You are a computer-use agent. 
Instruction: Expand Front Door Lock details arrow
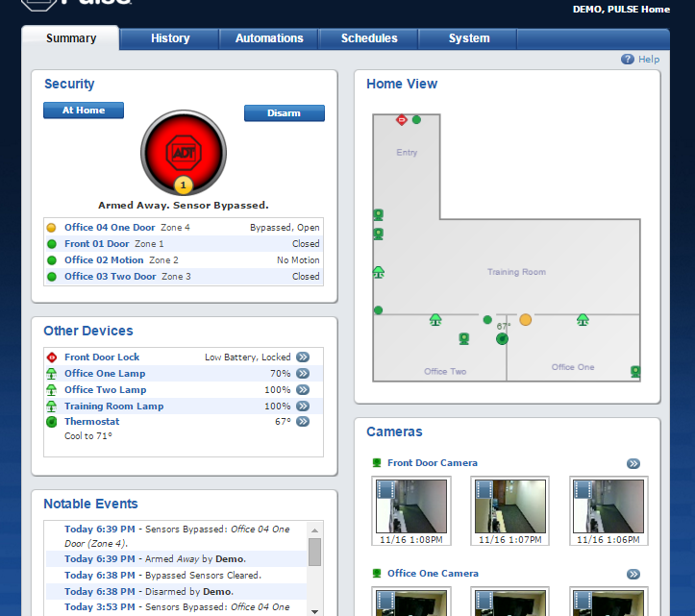(x=303, y=357)
